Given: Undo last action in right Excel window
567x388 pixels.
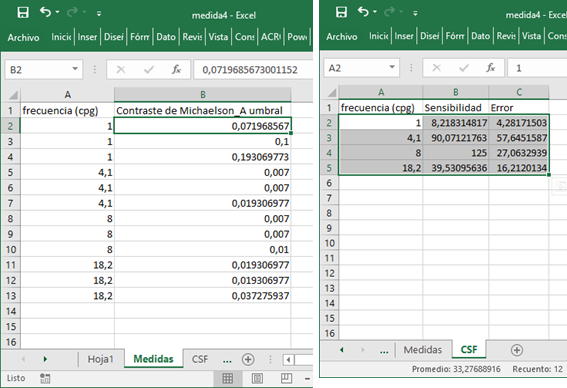Looking at the screenshot, I should click(x=363, y=12).
